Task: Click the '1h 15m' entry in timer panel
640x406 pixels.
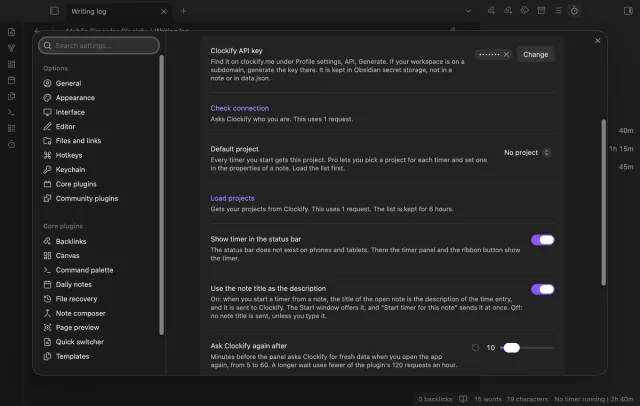Action: click(x=621, y=149)
